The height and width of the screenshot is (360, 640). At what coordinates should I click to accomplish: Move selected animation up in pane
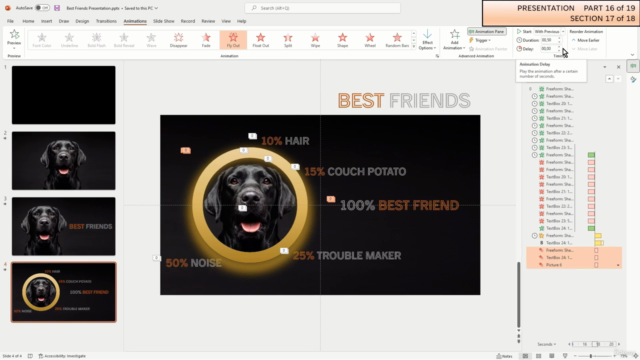609,79
